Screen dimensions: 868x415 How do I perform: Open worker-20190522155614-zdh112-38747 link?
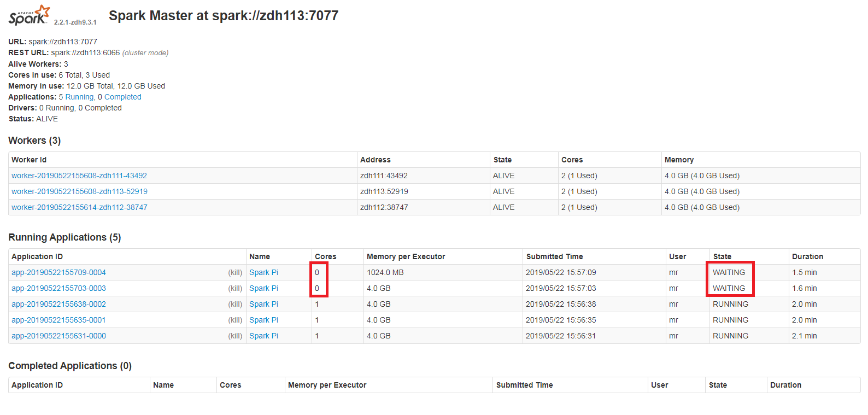[x=79, y=207]
